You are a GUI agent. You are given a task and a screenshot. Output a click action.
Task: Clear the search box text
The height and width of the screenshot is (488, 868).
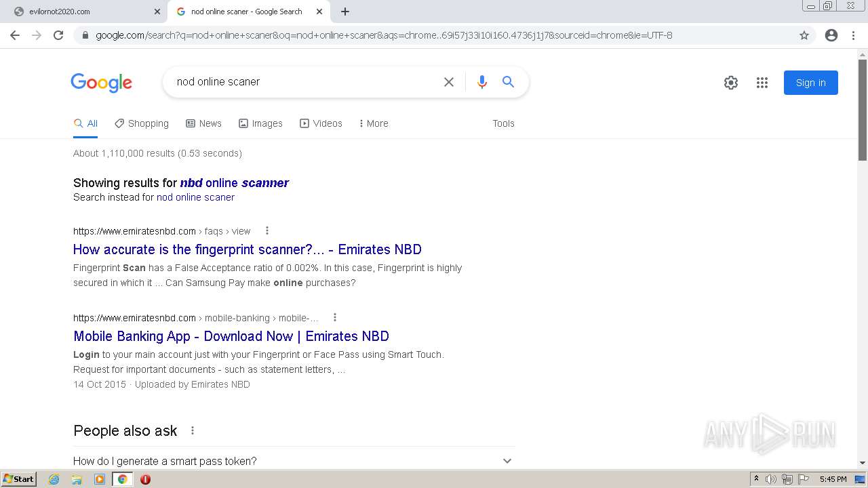tap(449, 82)
